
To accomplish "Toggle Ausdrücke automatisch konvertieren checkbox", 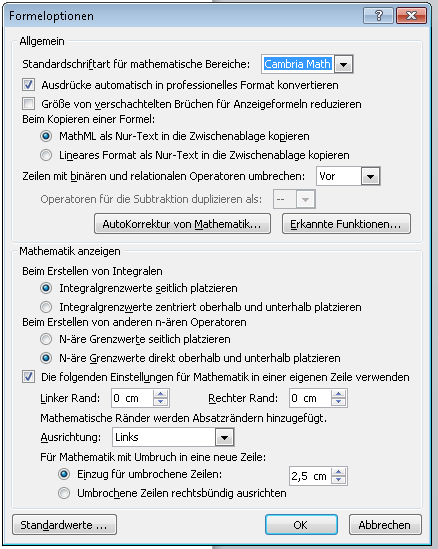I will tap(28, 85).
